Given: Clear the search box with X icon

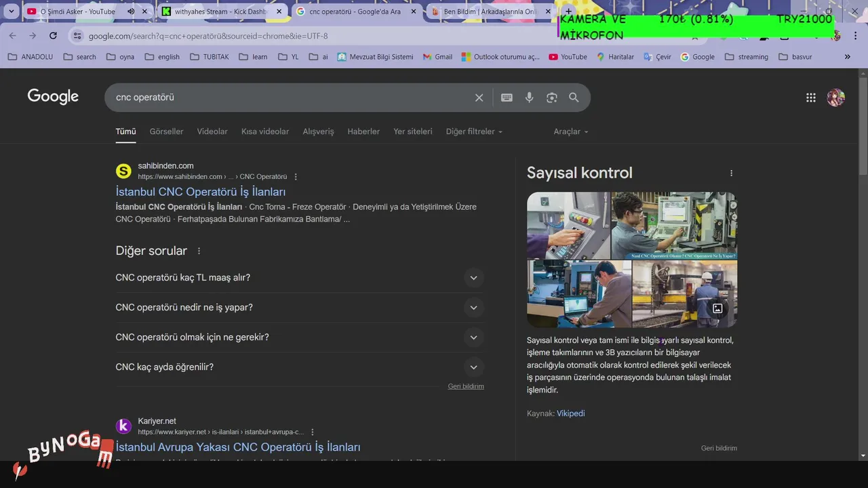Looking at the screenshot, I should 479,98.
